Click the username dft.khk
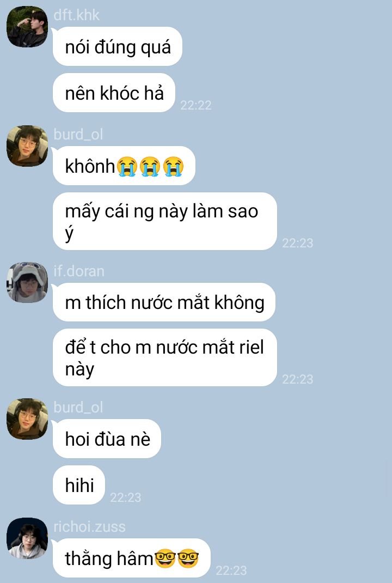392x583 pixels. (x=77, y=15)
